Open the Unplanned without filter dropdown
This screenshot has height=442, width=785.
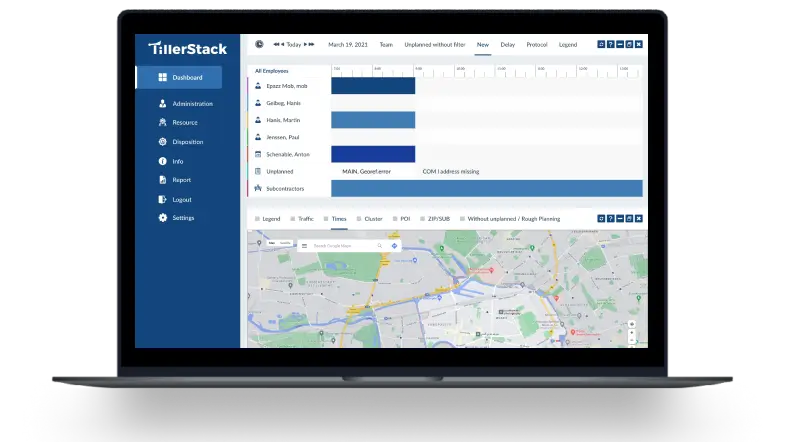coord(434,44)
